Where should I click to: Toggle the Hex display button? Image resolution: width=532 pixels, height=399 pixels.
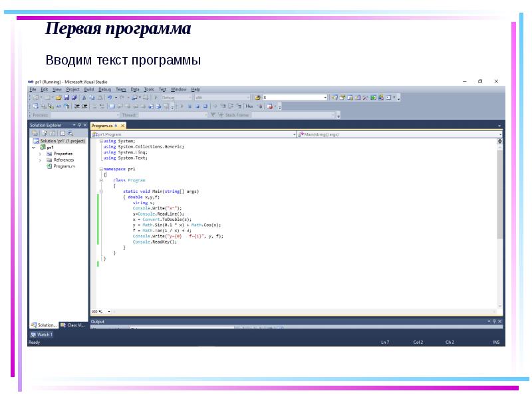tap(249, 106)
